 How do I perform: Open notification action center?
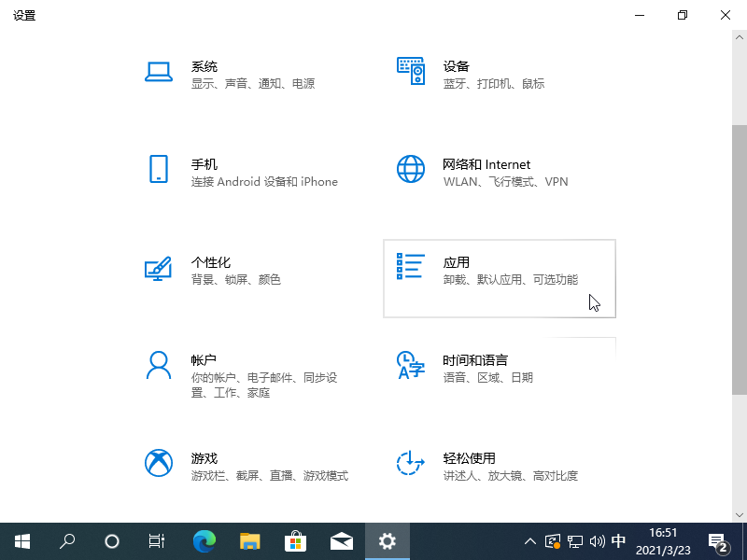(x=719, y=542)
